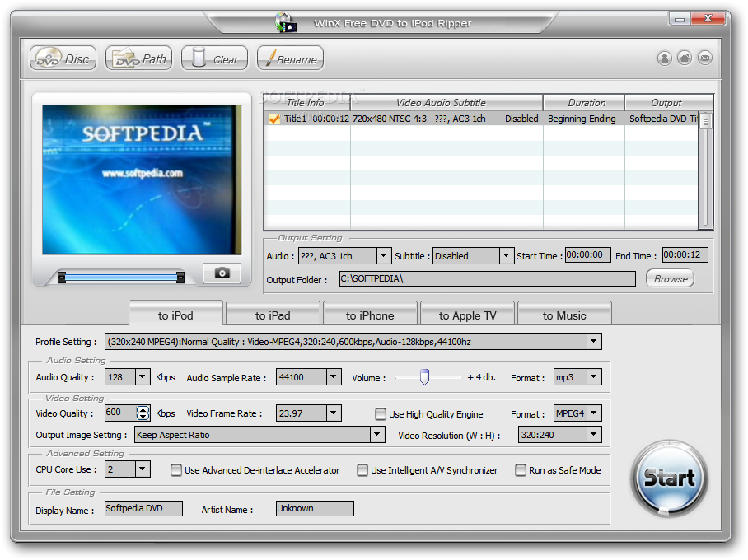748x560 pixels.
Task: Expand the Profile Setting dropdown
Action: click(594, 342)
